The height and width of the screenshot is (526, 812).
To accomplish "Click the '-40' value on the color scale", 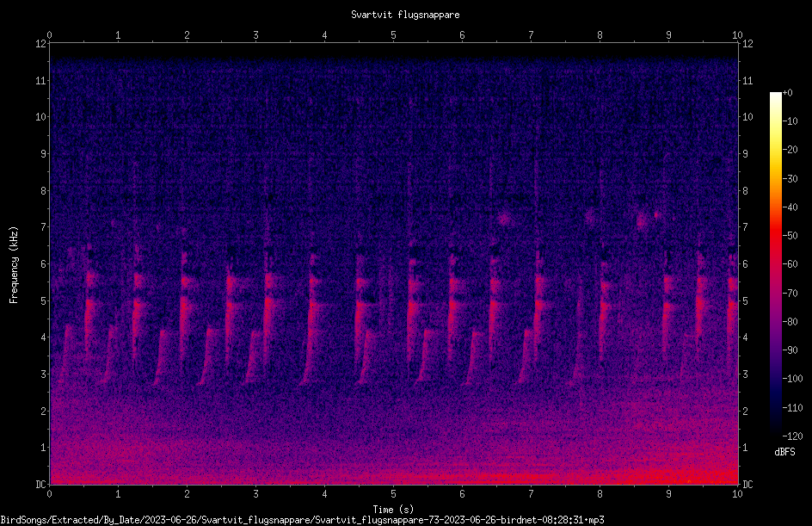I will pos(790,207).
